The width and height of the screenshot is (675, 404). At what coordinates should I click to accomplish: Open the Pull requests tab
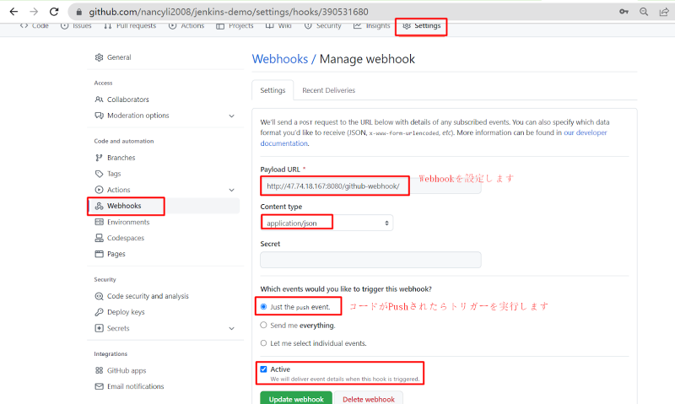pyautogui.click(x=130, y=26)
